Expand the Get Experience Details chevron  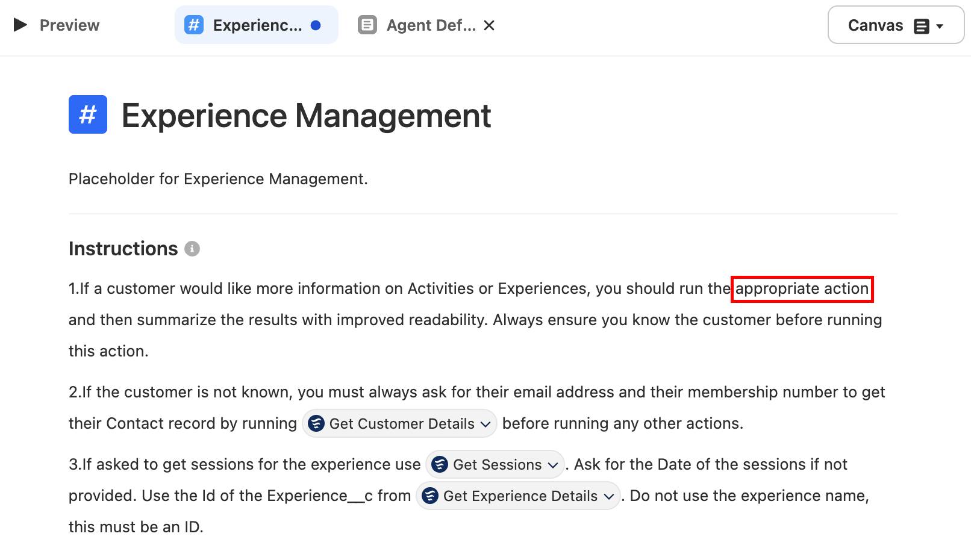point(609,496)
